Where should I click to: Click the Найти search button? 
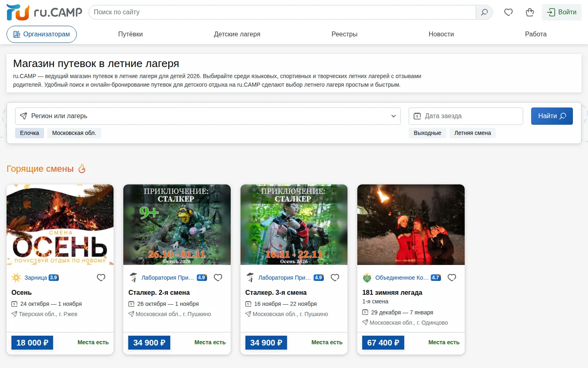(552, 116)
